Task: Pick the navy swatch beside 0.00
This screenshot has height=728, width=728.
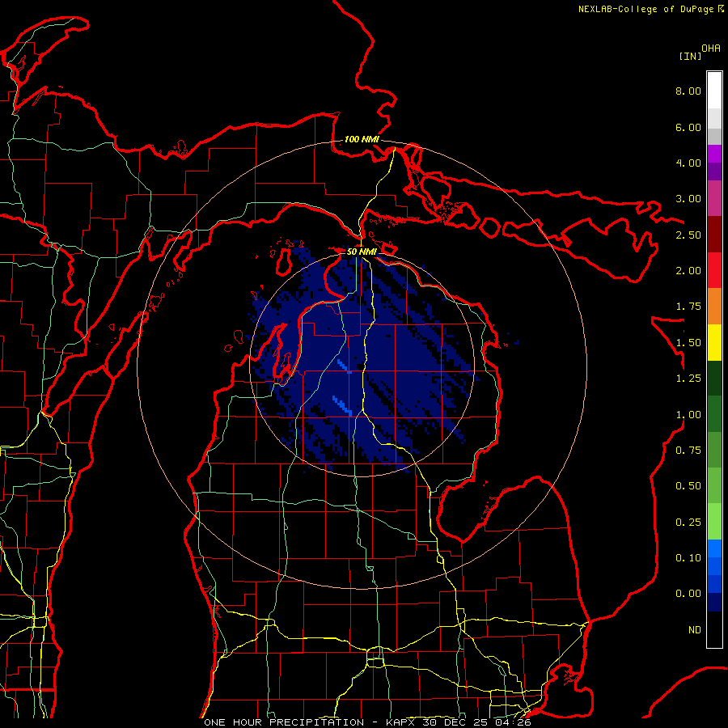Action: tap(714, 603)
